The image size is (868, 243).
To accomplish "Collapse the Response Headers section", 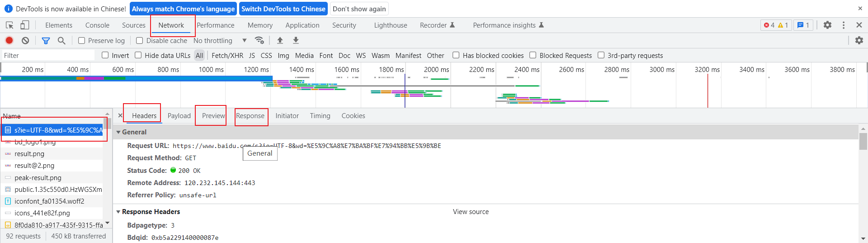I will click(118, 212).
